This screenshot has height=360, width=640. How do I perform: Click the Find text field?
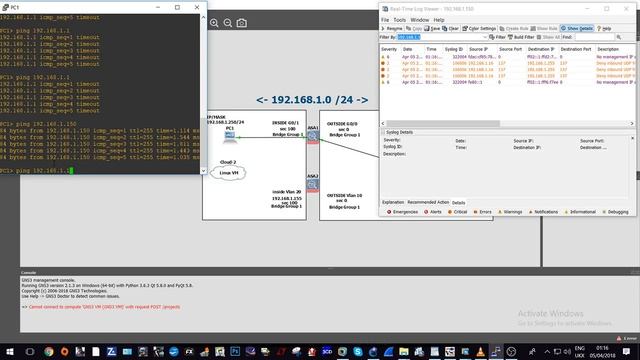click(594, 37)
